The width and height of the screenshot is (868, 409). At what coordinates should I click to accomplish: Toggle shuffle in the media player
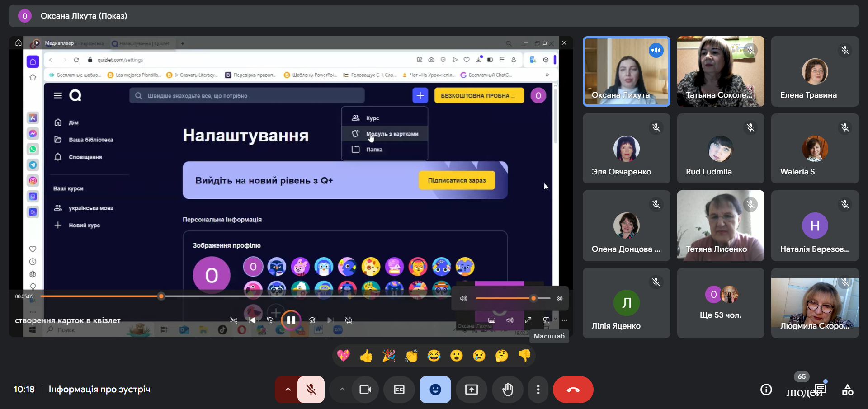[x=233, y=320]
